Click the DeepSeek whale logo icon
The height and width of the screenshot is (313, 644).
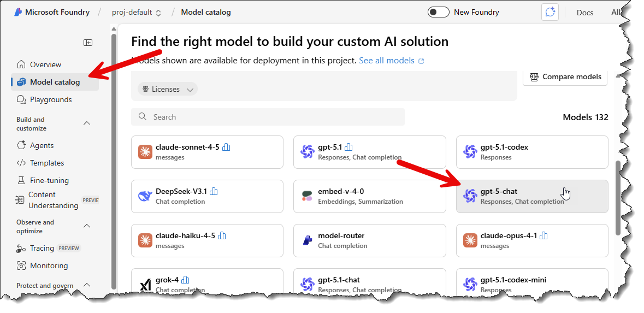pyautogui.click(x=145, y=196)
